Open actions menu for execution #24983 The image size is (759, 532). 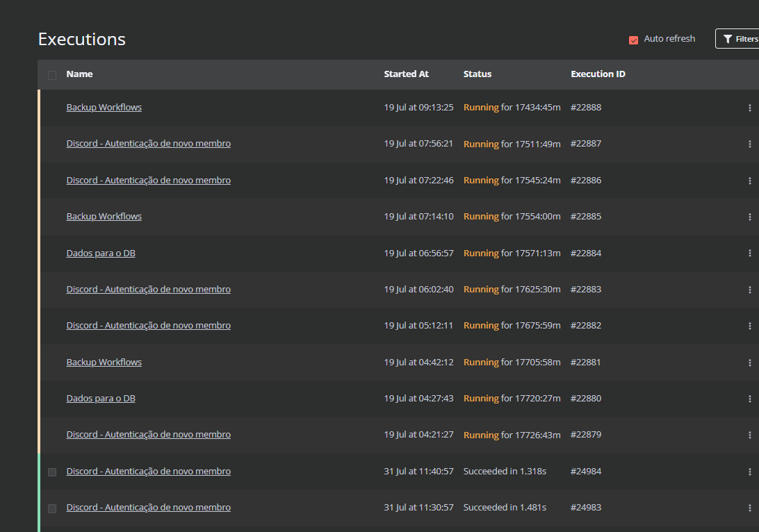(750, 508)
